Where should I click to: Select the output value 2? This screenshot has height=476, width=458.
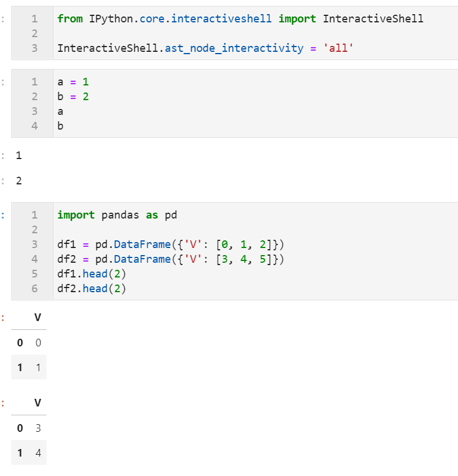[x=19, y=181]
